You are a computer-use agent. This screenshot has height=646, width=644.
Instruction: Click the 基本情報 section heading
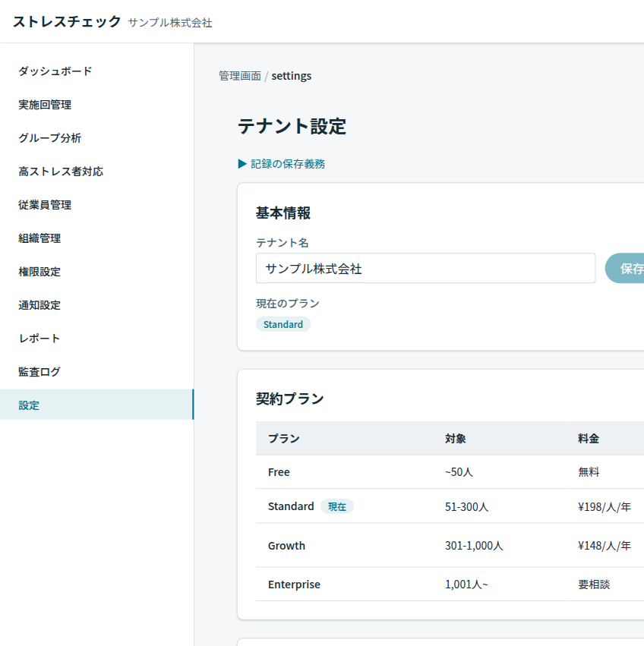pos(283,213)
